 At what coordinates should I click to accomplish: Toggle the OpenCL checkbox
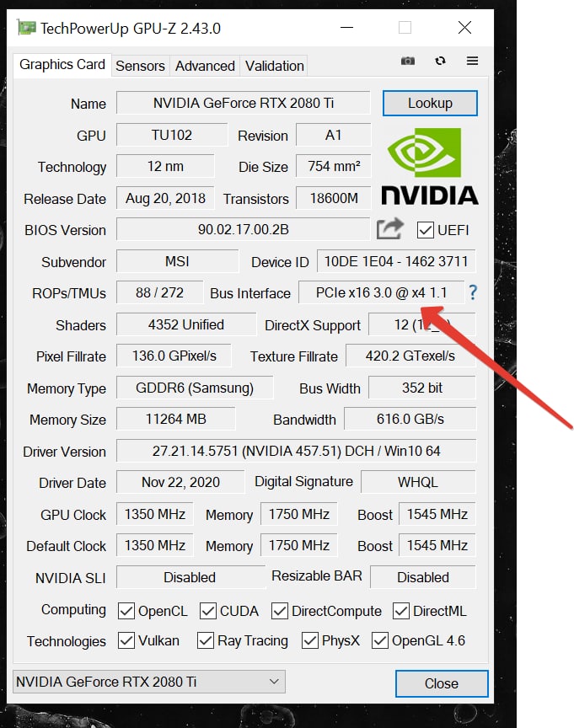[126, 611]
